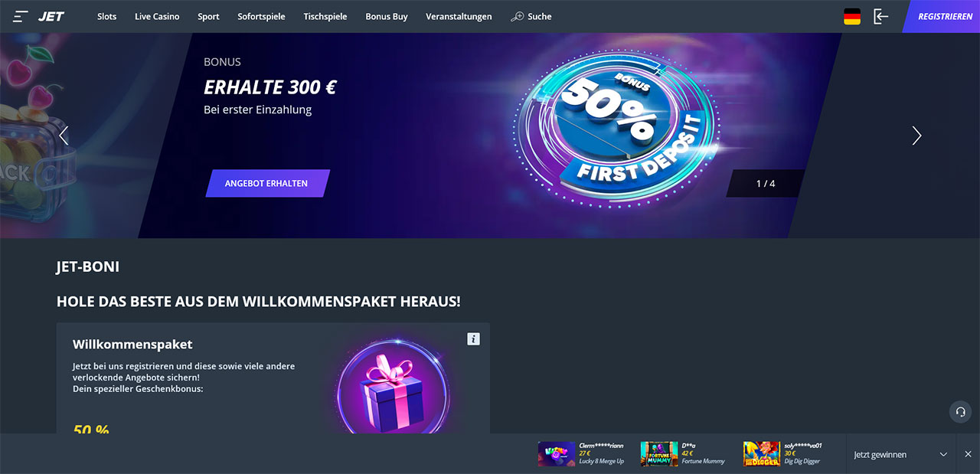Select the German flag language icon
The width and height of the screenshot is (980, 474).
pyautogui.click(x=852, y=16)
